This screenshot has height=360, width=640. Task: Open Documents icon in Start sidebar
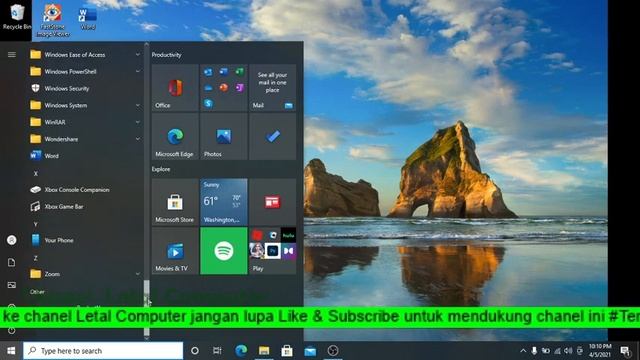pos(12,262)
